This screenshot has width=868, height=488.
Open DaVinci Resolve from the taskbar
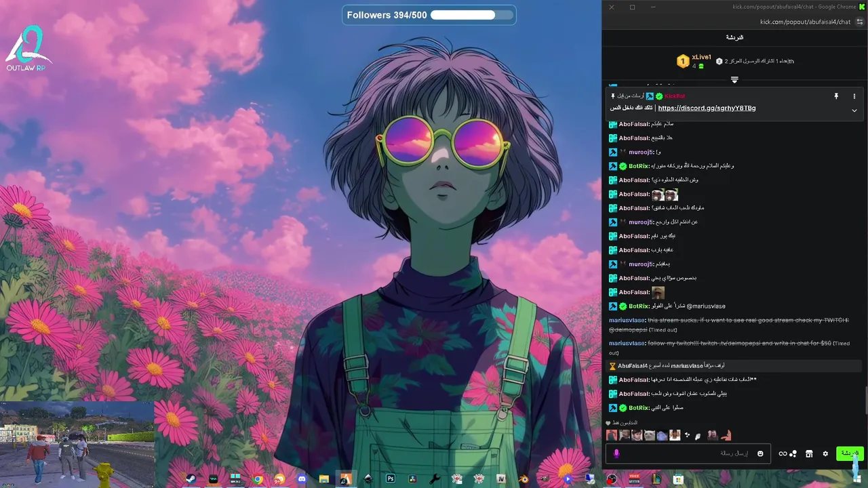tap(412, 479)
